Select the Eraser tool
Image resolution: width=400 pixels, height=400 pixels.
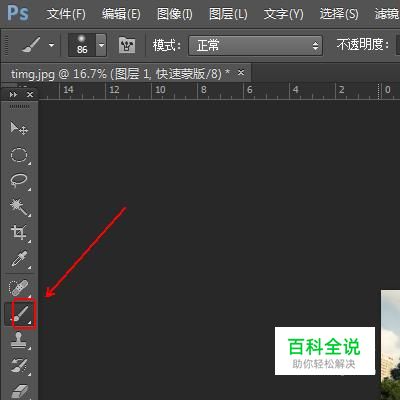click(x=20, y=391)
